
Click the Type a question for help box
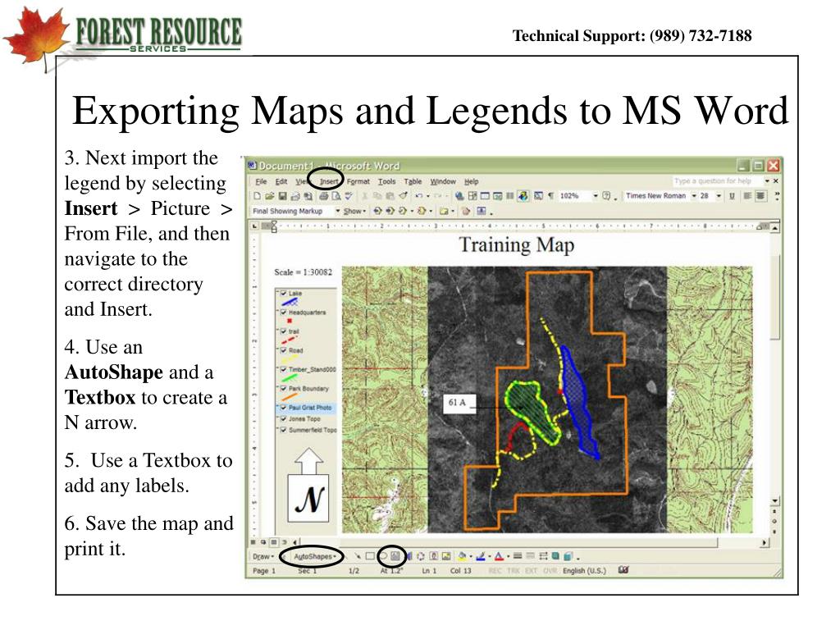[717, 181]
